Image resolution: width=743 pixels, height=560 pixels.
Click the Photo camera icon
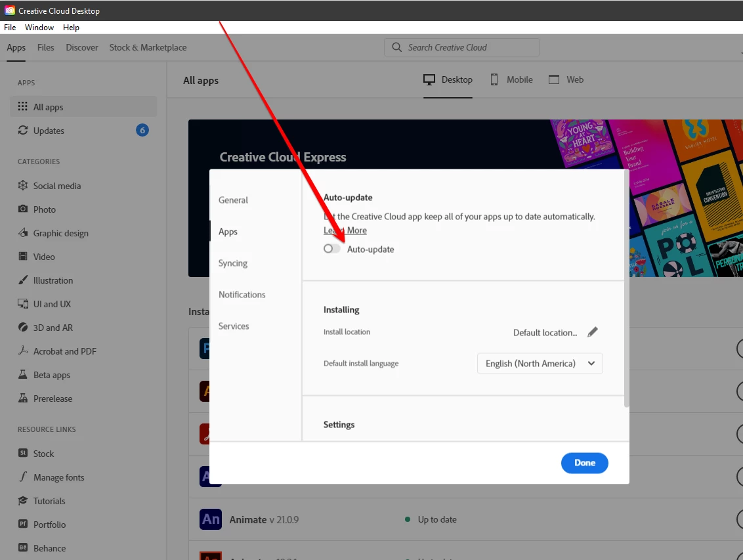point(22,209)
